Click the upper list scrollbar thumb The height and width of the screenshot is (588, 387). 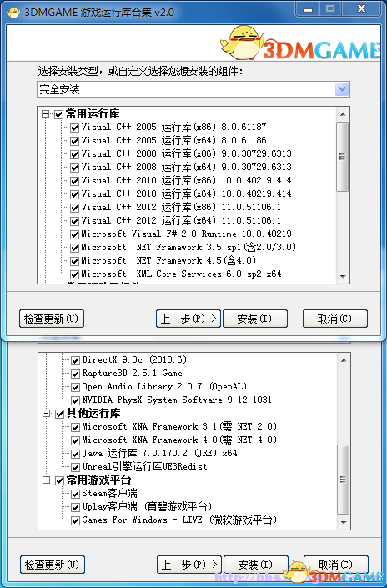pos(343,157)
